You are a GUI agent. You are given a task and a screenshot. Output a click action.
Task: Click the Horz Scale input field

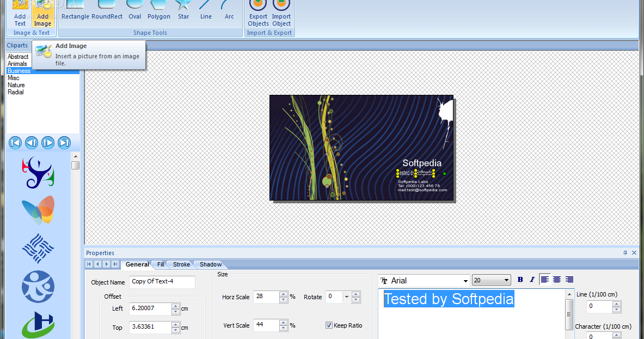pyautogui.click(x=266, y=296)
